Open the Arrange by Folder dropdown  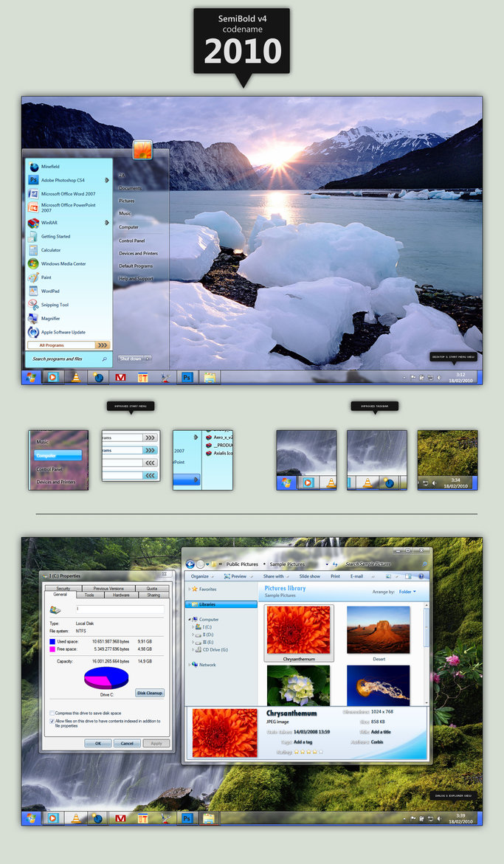click(407, 592)
